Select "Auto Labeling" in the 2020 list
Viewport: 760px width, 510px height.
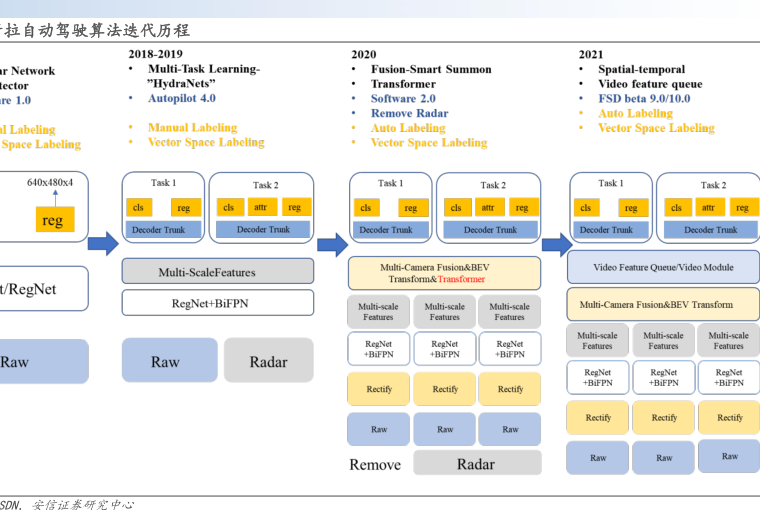(408, 128)
